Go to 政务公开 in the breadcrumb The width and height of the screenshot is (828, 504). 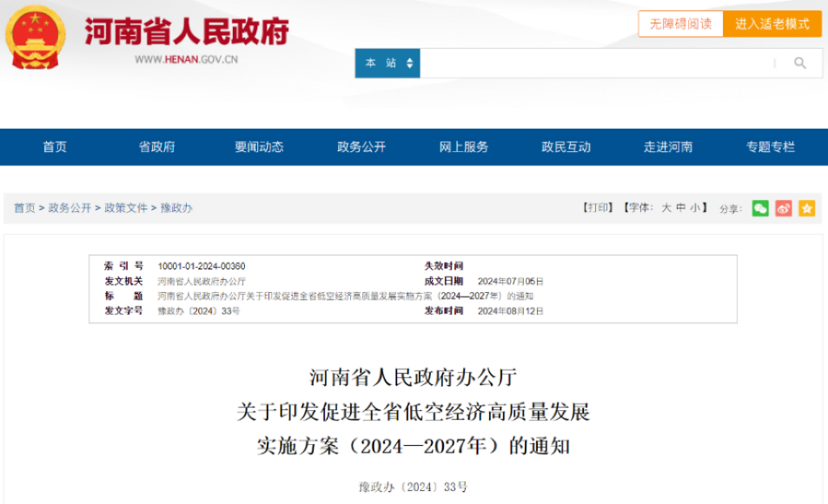click(70, 209)
